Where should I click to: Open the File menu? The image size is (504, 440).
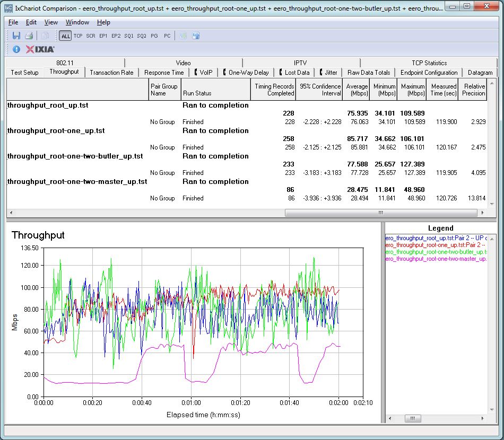coord(13,22)
